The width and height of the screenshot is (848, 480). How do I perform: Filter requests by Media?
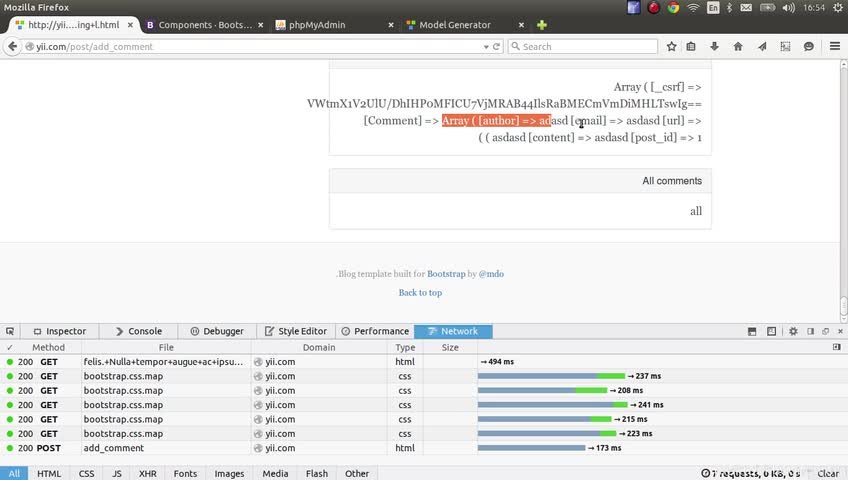(275, 474)
